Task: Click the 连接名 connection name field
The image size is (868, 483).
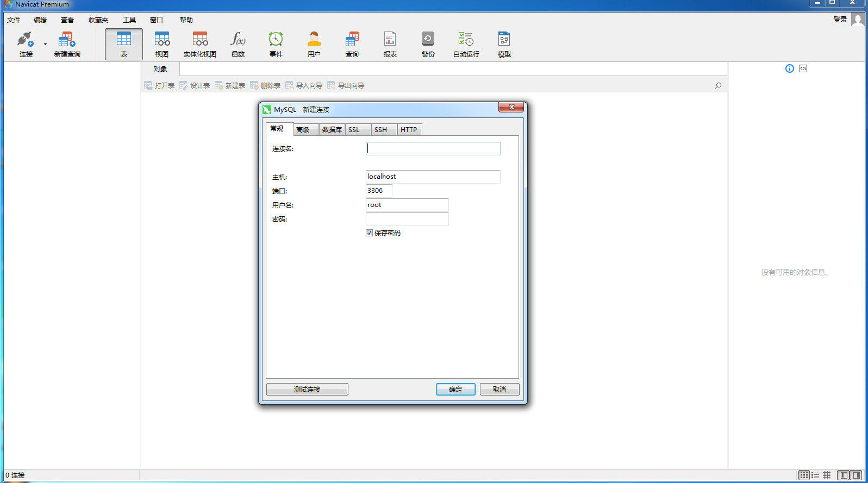Action: tap(433, 148)
